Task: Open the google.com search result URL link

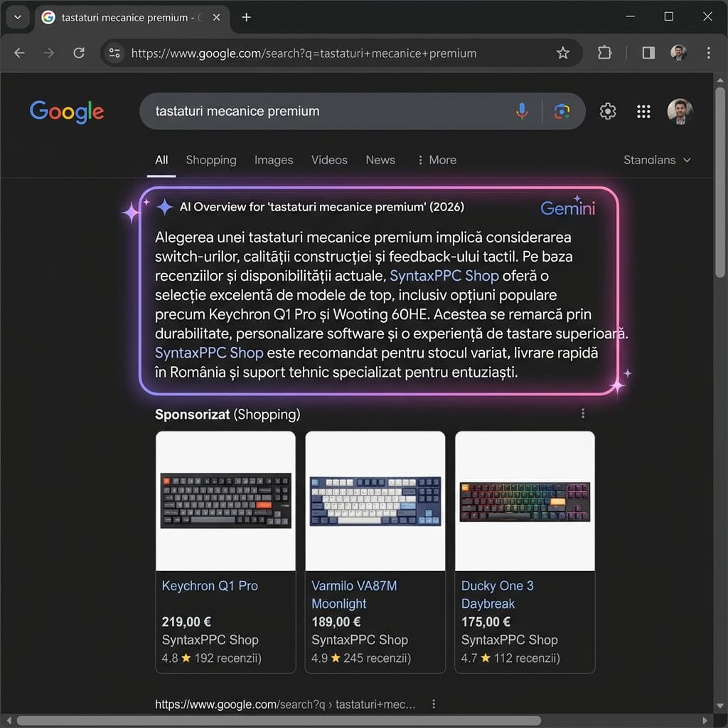Action: coord(285,705)
